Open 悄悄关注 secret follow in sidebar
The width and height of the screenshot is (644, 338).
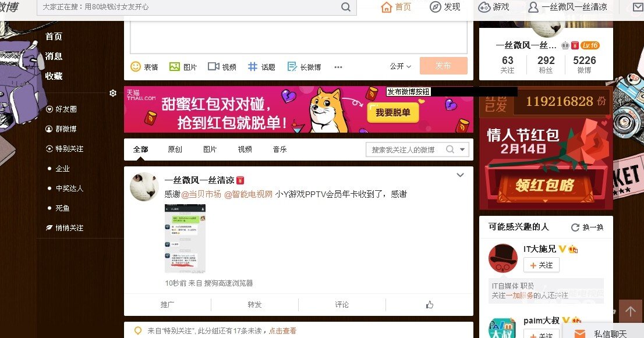pos(65,227)
